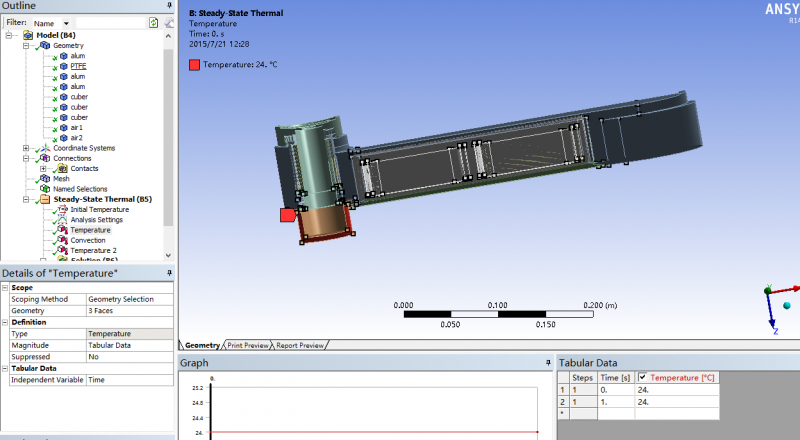Image resolution: width=800 pixels, height=440 pixels.
Task: Click the tag-remove icon right of the refresh icon
Action: tap(169, 23)
